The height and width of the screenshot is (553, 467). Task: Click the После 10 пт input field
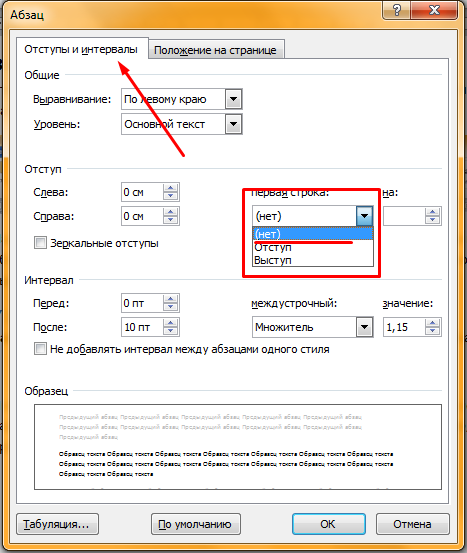pyautogui.click(x=142, y=327)
